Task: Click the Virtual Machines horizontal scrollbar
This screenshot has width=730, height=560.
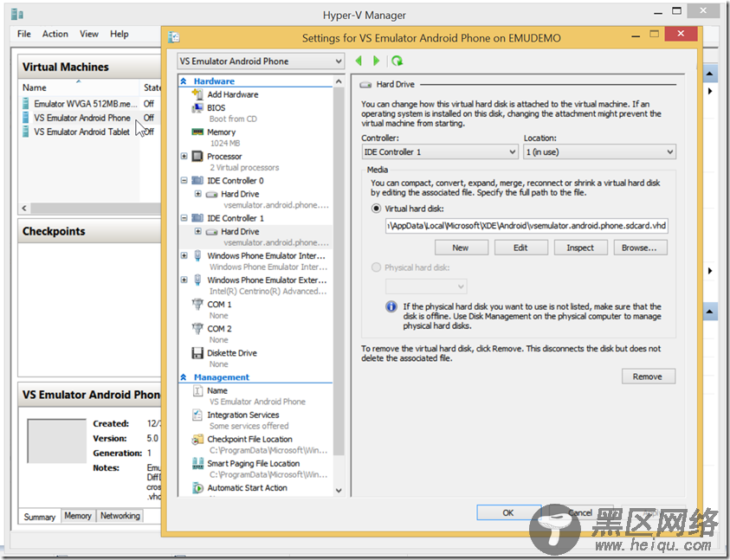Action: [x=95, y=208]
